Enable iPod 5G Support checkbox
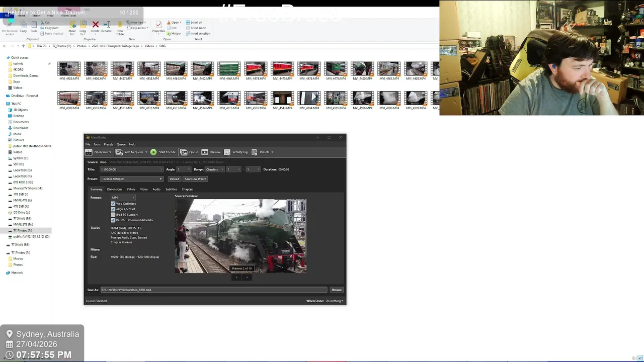The image size is (644, 362). pos(113,215)
